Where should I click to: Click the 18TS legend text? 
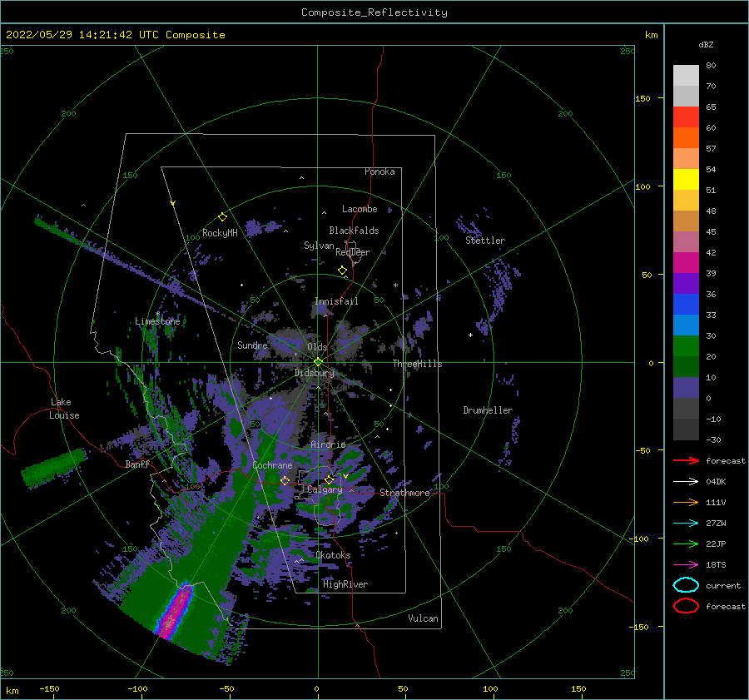click(716, 565)
